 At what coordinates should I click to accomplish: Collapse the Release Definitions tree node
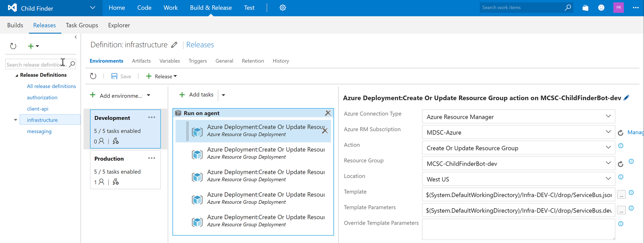click(16, 75)
